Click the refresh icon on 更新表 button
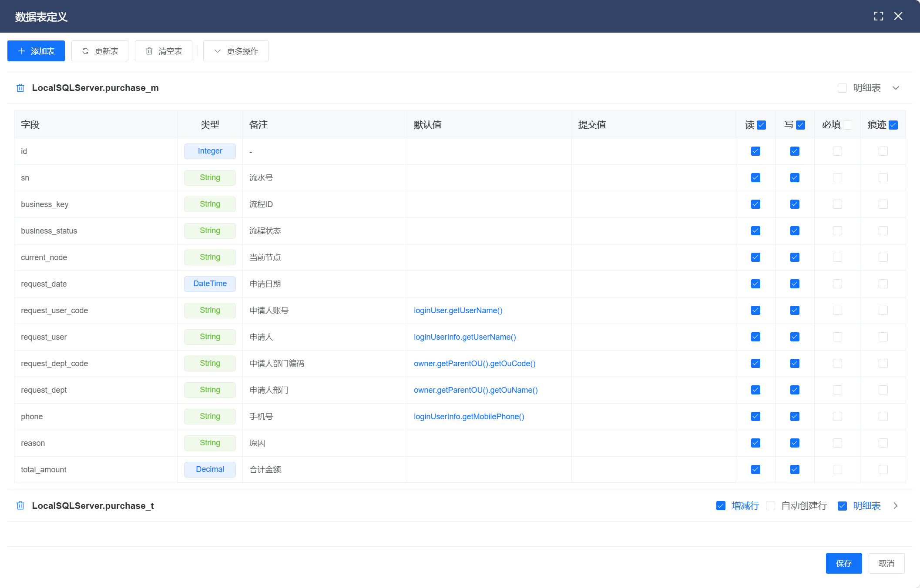The width and height of the screenshot is (920, 588). 86,51
